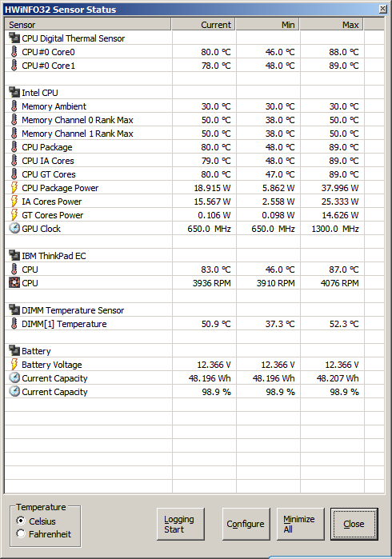Select the CPU Digital Thermal Sensor group label
The height and width of the screenshot is (559, 392).
tap(73, 38)
